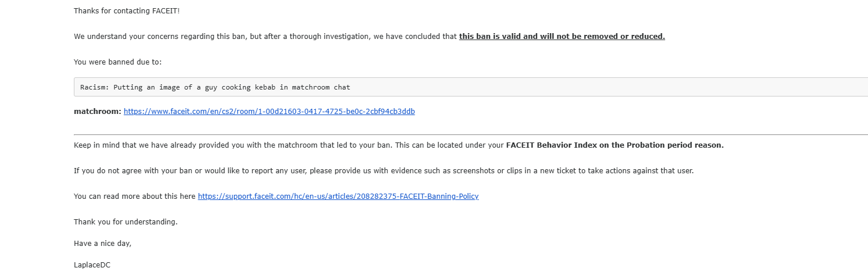The width and height of the screenshot is (868, 275).
Task: Click the underlined 'this ban is valid' statement
Action: point(562,36)
